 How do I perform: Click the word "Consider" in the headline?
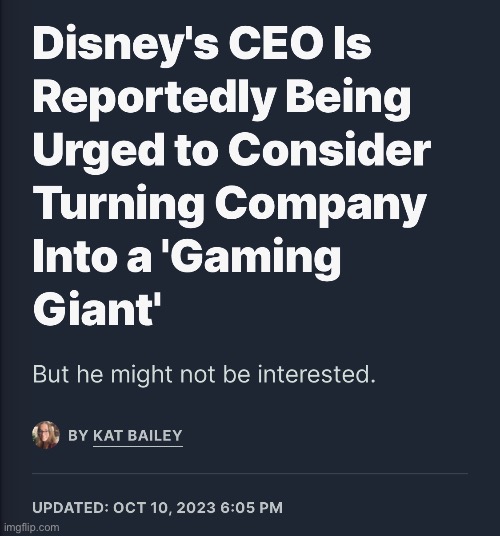click(x=329, y=149)
